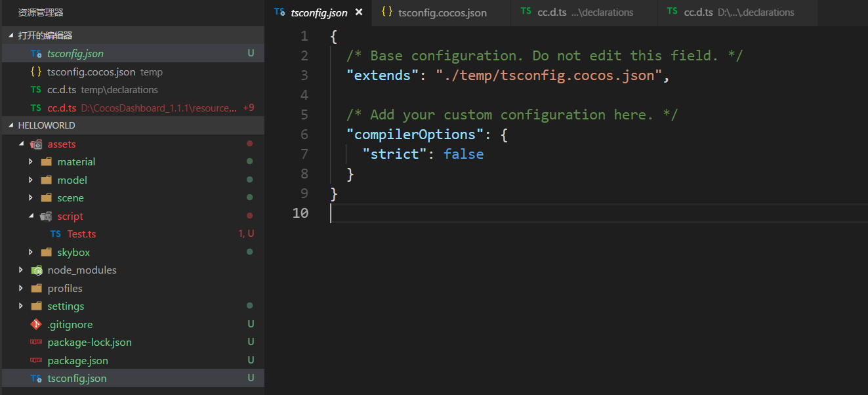The height and width of the screenshot is (395, 868).
Task: Select the skybox folder
Action: point(73,252)
